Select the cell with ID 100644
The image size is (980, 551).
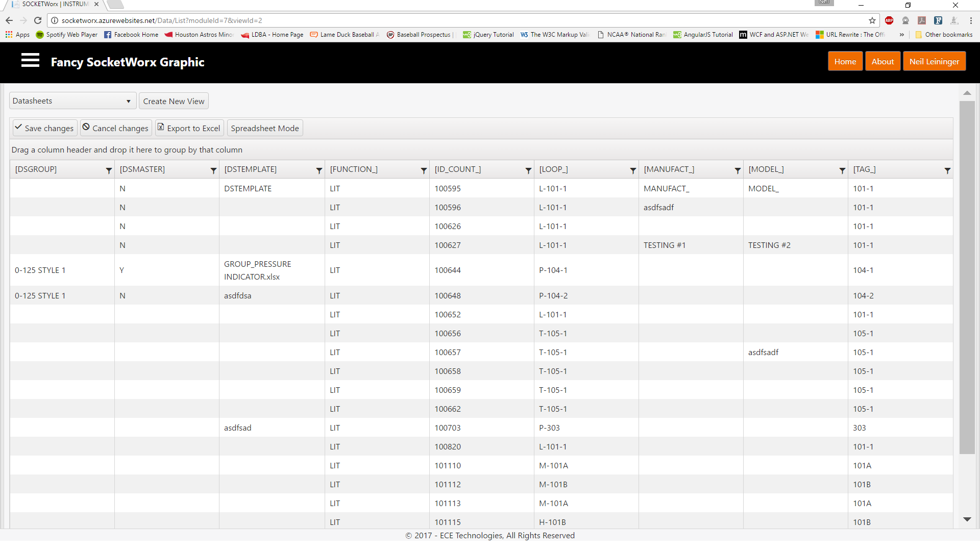448,270
